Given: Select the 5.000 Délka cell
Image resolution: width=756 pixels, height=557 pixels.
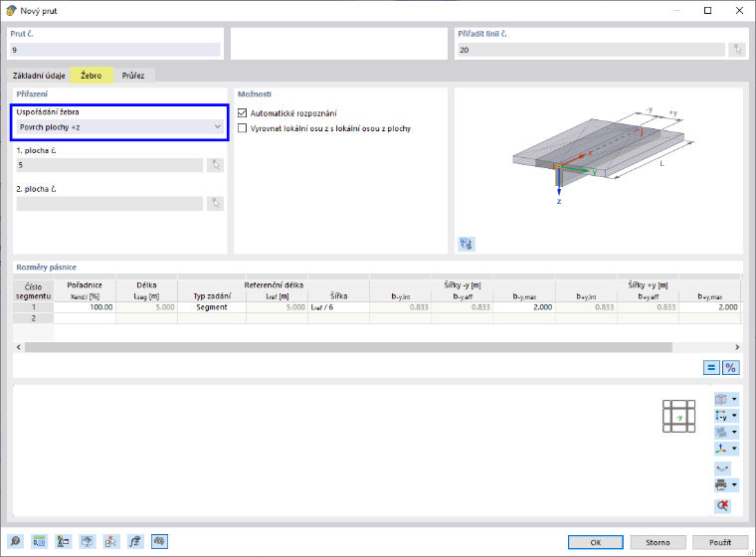Looking at the screenshot, I should [x=146, y=307].
